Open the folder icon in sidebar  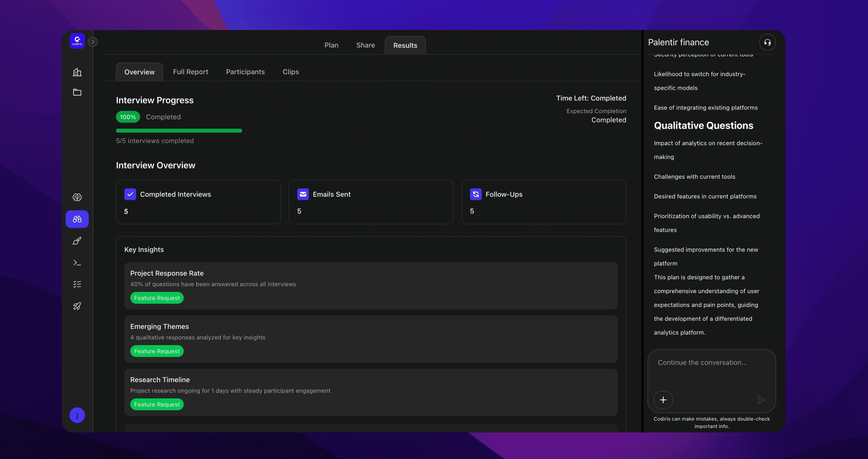pyautogui.click(x=77, y=92)
